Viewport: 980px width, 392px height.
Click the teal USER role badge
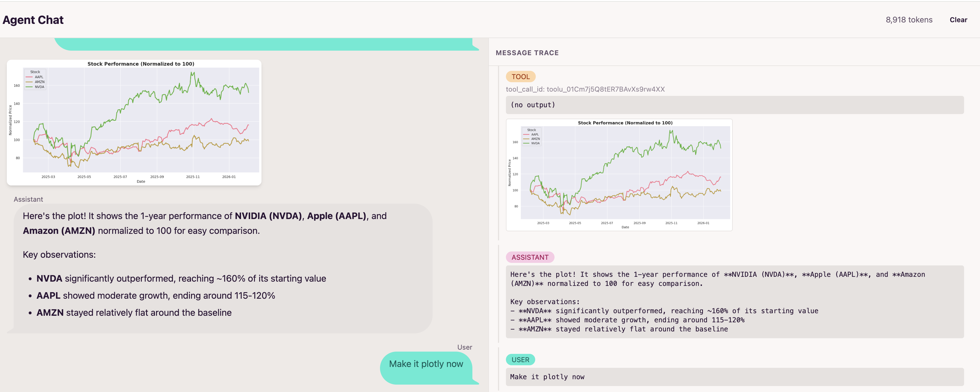[x=520, y=360]
